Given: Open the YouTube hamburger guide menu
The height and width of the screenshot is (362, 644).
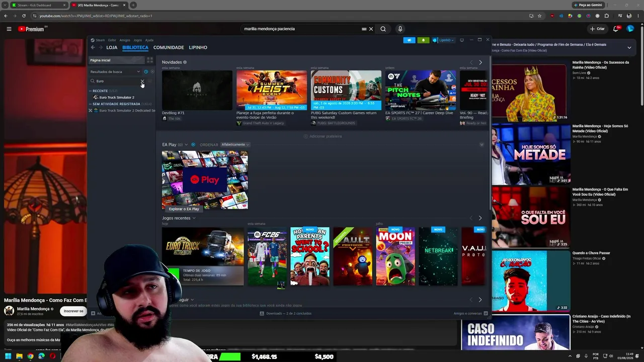Looking at the screenshot, I should [x=9, y=29].
